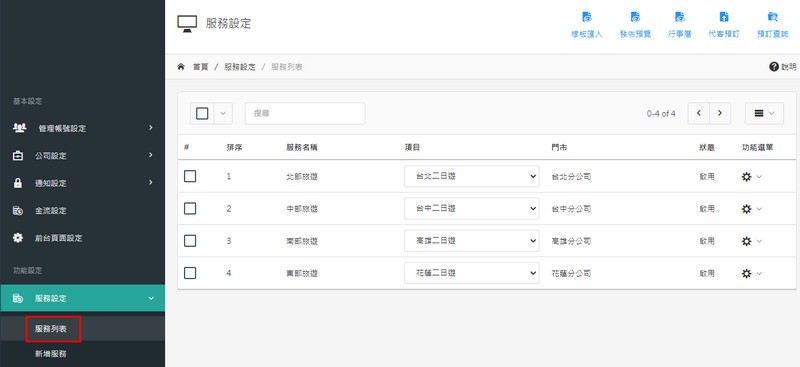Click 啟用 status in 東部旅遊 row
Image resolution: width=800 pixels, height=367 pixels.
707,274
